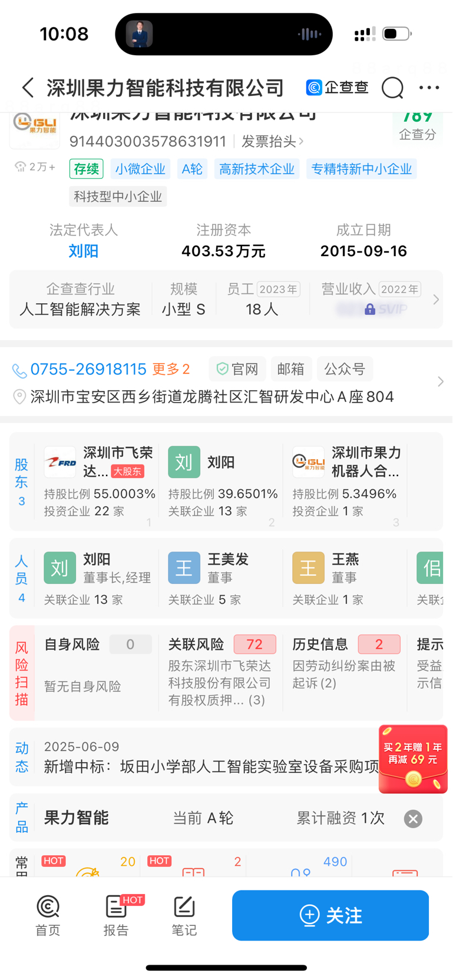Show 更多2 additional phone numbers
Screen dimensions: 453x980
pos(171,369)
